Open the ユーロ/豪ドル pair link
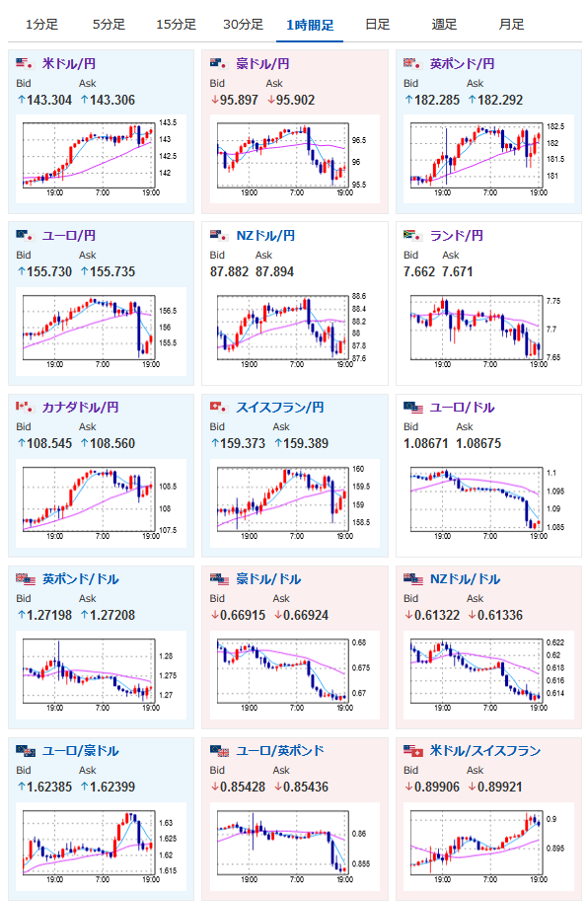The height and width of the screenshot is (904, 588). pos(81,751)
